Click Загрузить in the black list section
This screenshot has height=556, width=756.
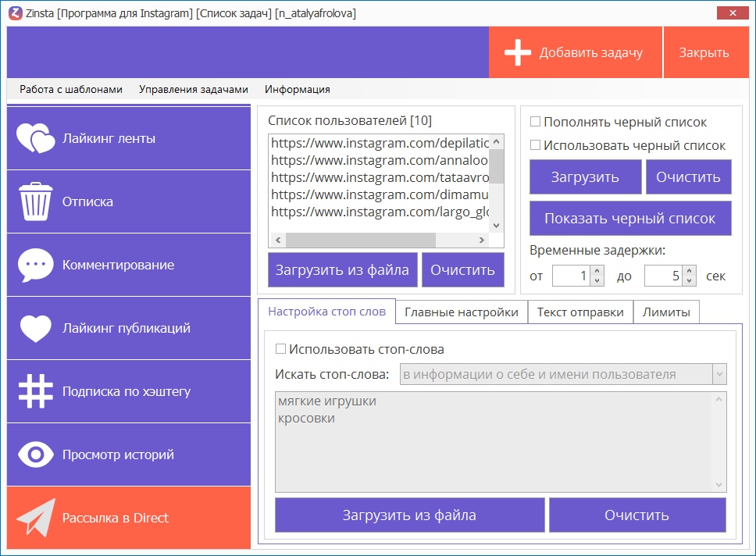click(585, 177)
